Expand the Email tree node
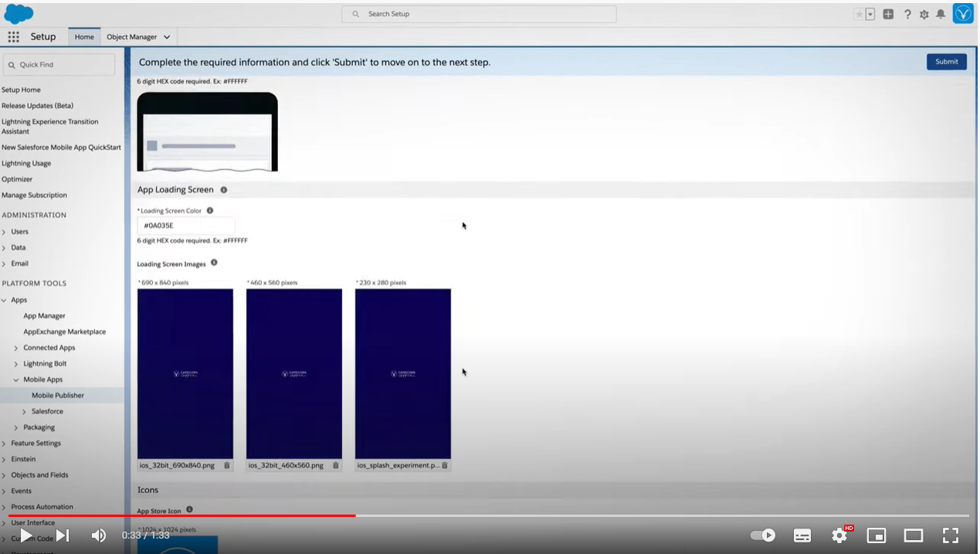Image resolution: width=980 pixels, height=554 pixels. point(4,263)
